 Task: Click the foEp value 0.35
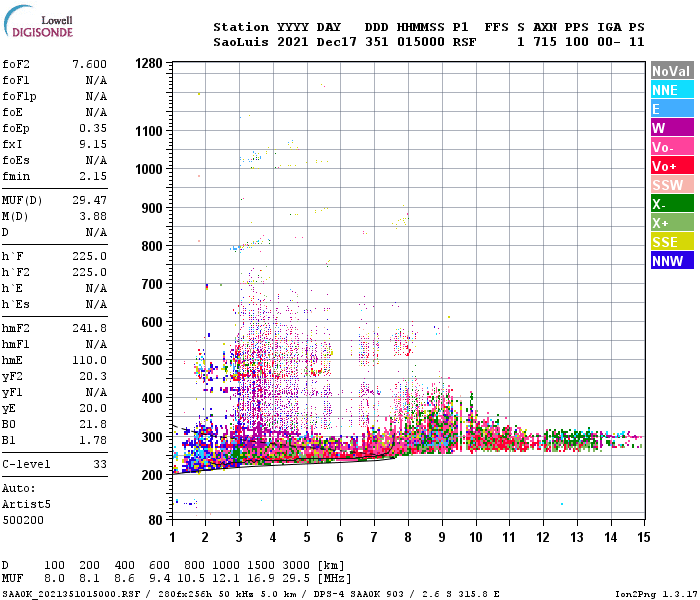point(93,128)
